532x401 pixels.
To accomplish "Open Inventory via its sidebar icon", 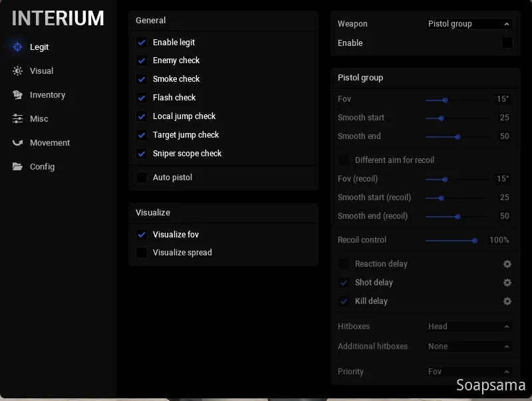I will (18, 95).
